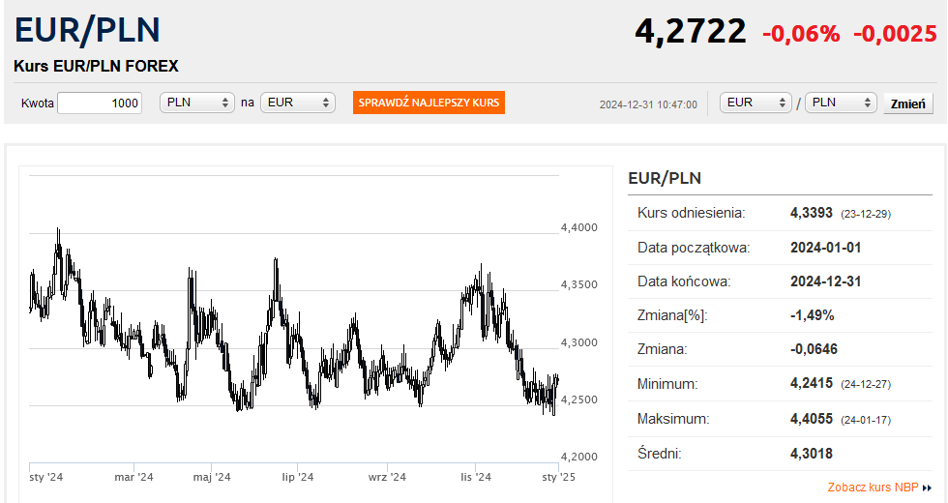The width and height of the screenshot is (948, 503).
Task: Click the chart date label maj '24
Action: 212,477
